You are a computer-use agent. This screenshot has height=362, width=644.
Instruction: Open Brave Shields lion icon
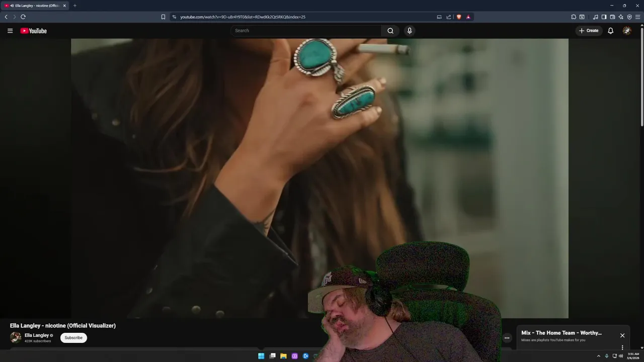click(x=459, y=17)
